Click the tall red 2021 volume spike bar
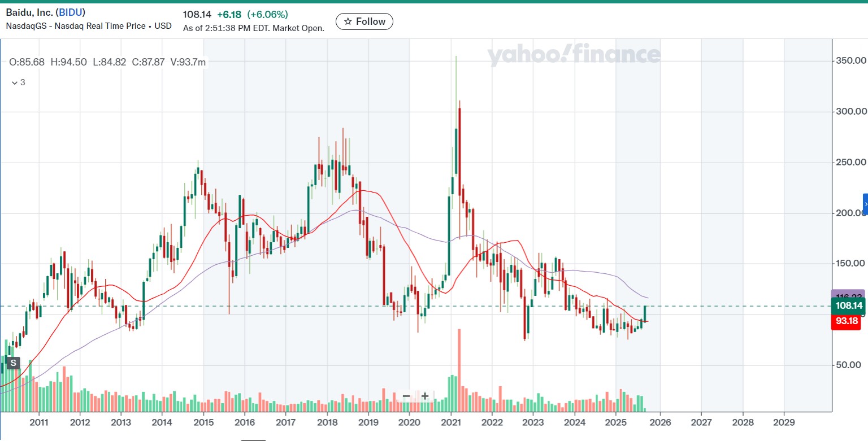 (x=459, y=370)
